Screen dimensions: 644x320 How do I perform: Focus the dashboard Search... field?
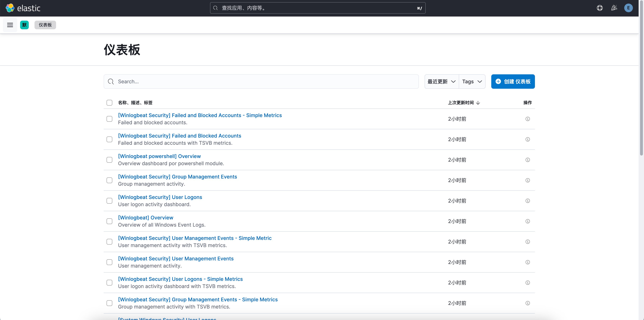[261, 81]
